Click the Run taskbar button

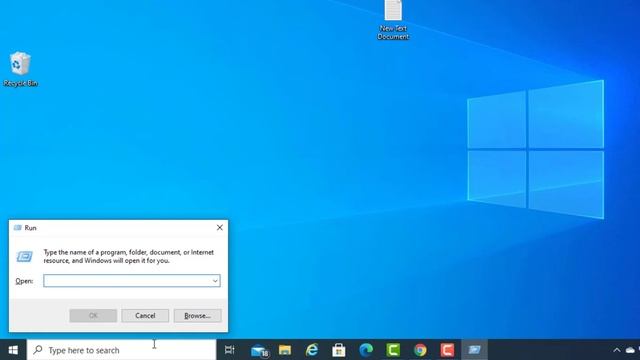[474, 350]
